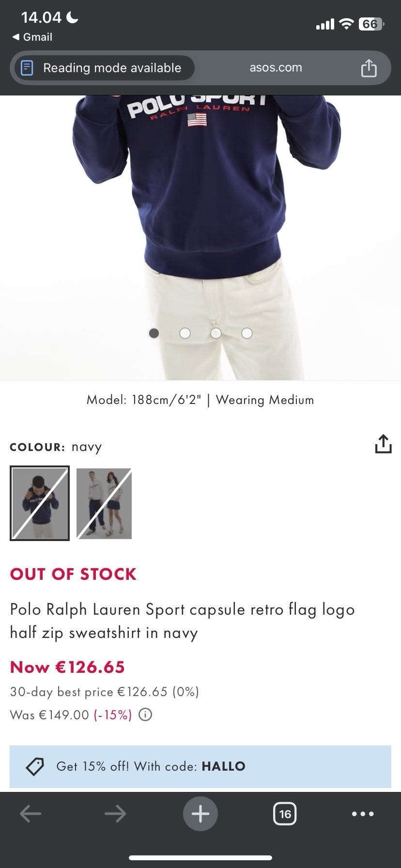Go back with browser back arrow
The height and width of the screenshot is (868, 401).
31,814
